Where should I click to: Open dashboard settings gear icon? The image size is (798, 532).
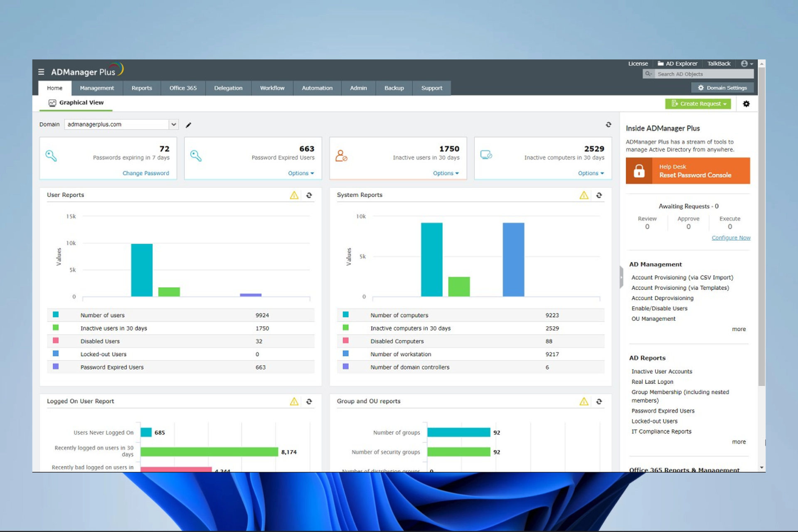click(746, 104)
